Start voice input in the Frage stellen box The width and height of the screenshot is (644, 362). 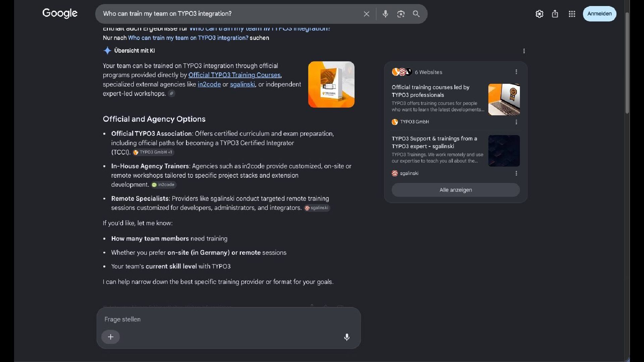(x=347, y=337)
